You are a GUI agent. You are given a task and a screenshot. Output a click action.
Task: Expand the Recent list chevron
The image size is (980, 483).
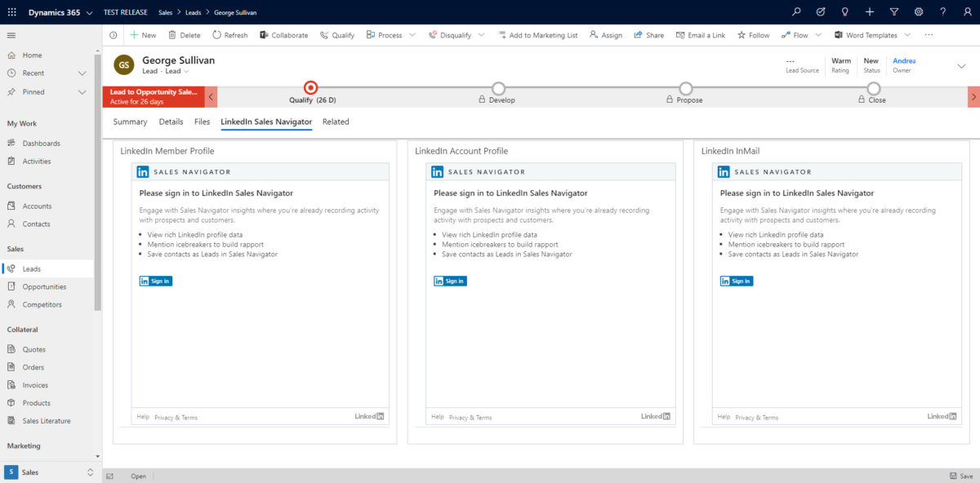tap(82, 73)
